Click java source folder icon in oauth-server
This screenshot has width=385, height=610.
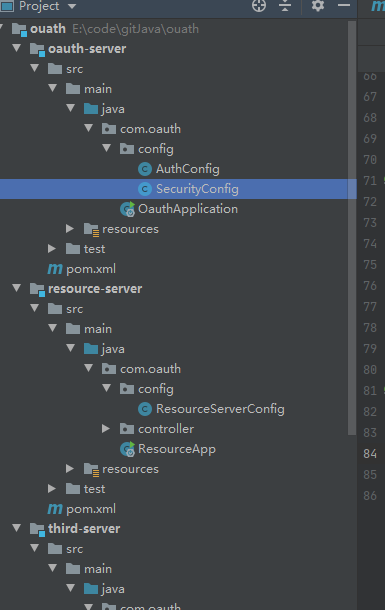(x=91, y=109)
